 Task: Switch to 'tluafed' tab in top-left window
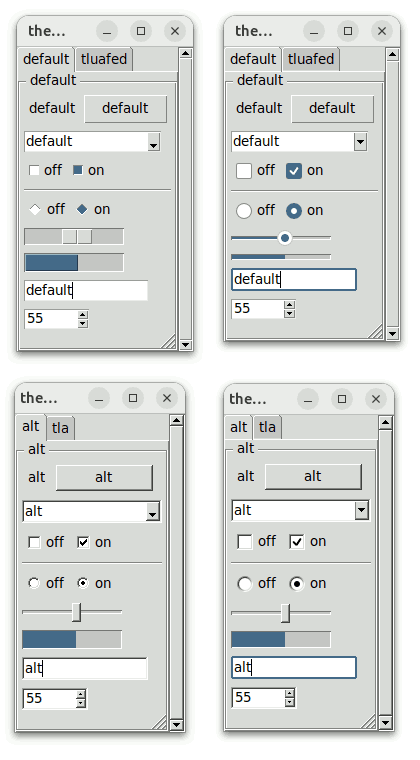click(x=104, y=59)
